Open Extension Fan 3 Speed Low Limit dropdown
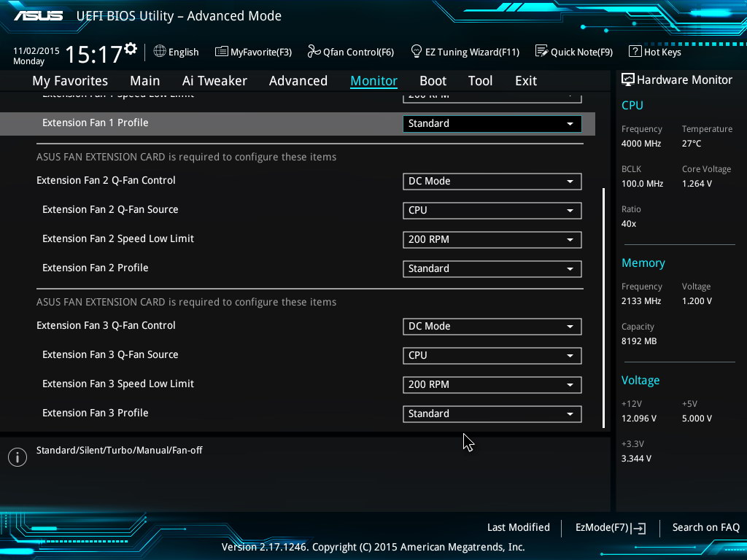 pyautogui.click(x=492, y=385)
